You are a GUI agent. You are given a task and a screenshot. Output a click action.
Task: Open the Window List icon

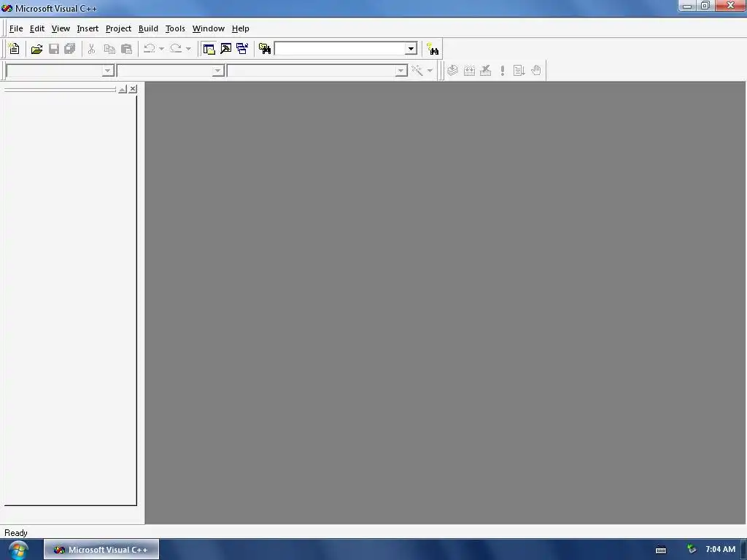pos(242,49)
